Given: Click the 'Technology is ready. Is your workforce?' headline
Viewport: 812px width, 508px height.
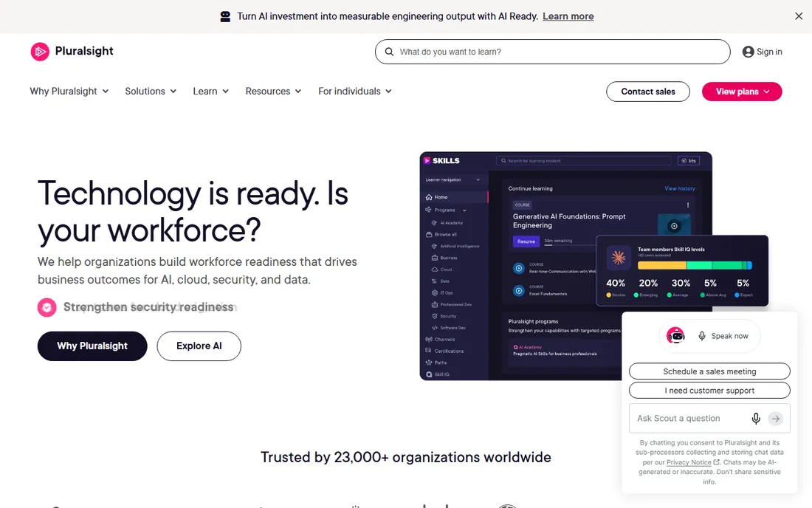Looking at the screenshot, I should (x=193, y=211).
